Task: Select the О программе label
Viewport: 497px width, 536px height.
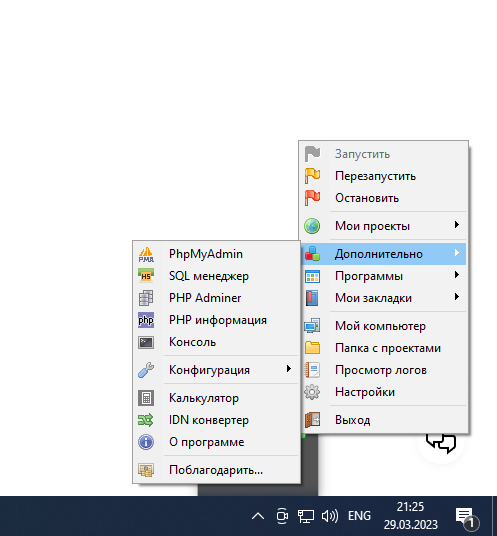Action: (x=206, y=442)
